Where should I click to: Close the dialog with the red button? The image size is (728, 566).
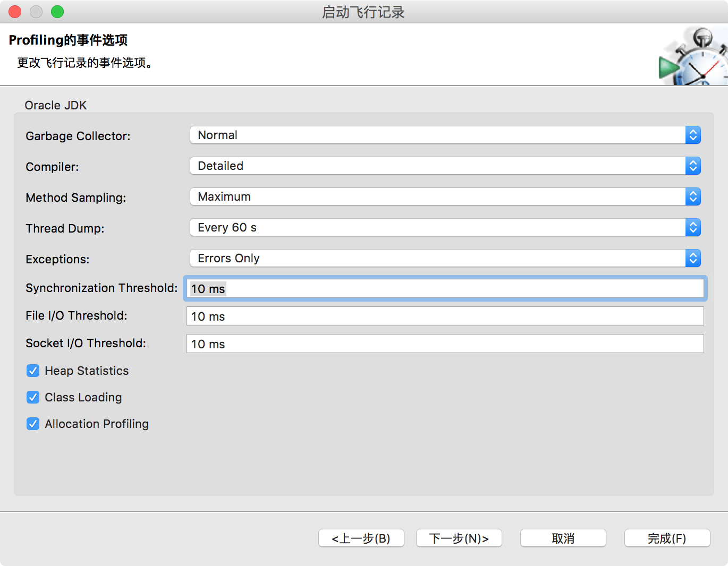click(x=15, y=12)
